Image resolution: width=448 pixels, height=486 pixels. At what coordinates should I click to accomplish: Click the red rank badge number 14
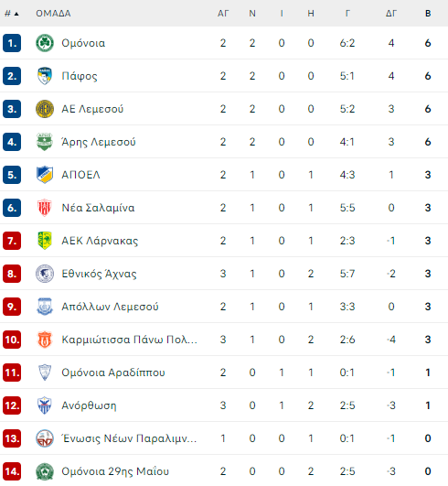(x=12, y=471)
